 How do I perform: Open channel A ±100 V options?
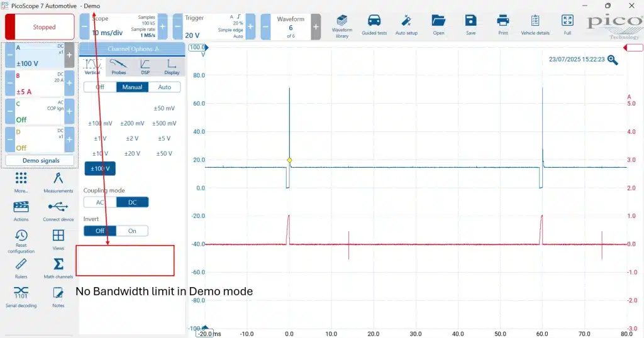[40, 55]
